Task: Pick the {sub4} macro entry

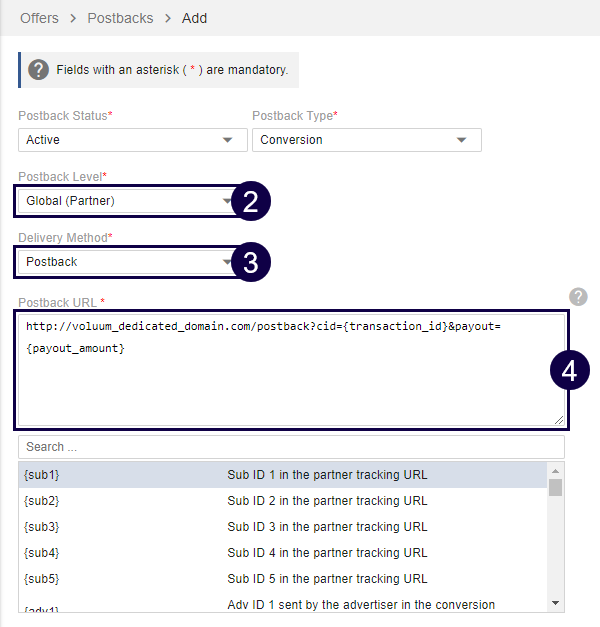Action: (283, 553)
